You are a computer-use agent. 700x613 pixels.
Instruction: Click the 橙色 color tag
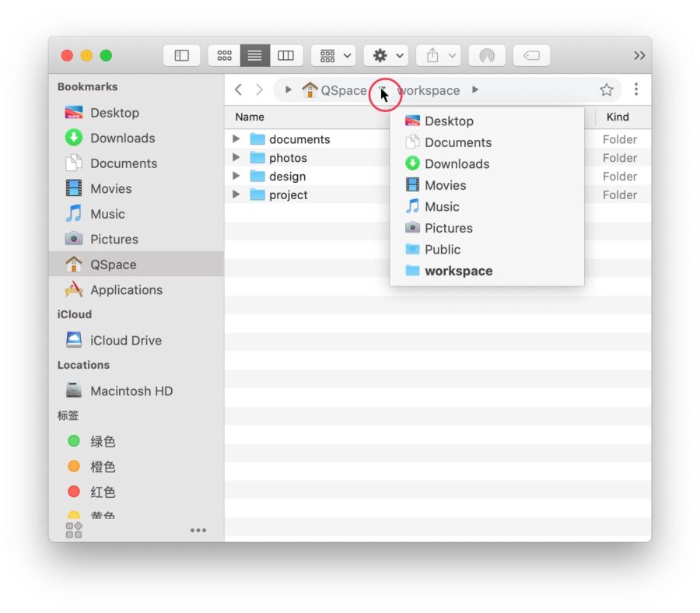[102, 467]
